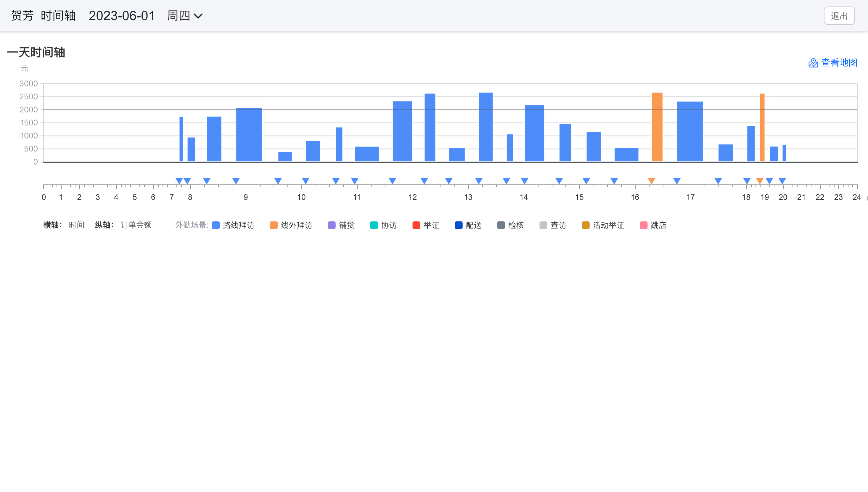This screenshot has height=492, width=868.
Task: Click the 一天时间轴 heading
Action: (36, 52)
